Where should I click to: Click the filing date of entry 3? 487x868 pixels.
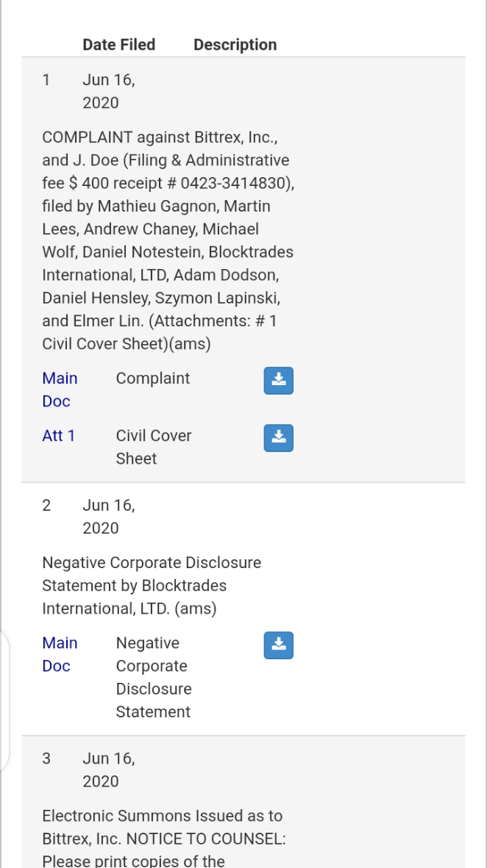[x=108, y=770]
